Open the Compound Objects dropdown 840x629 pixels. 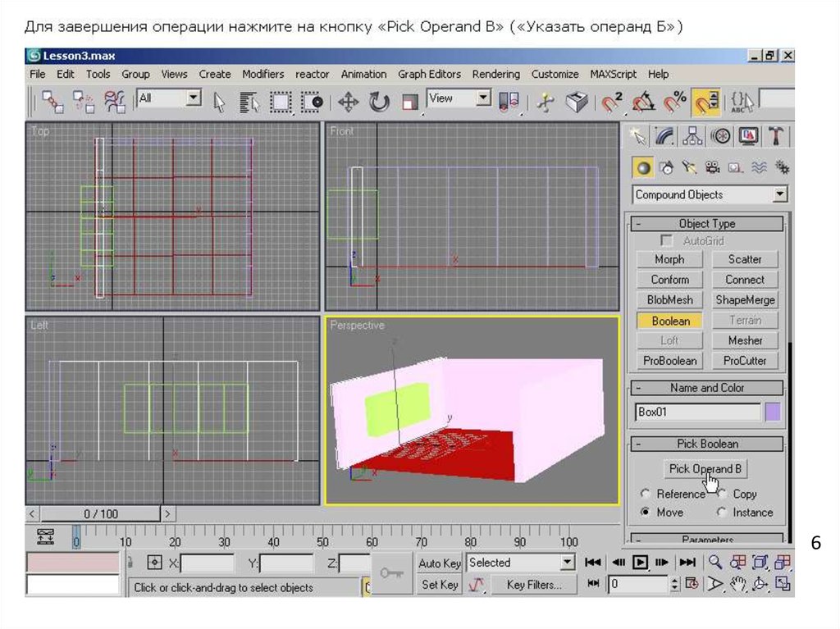point(779,195)
